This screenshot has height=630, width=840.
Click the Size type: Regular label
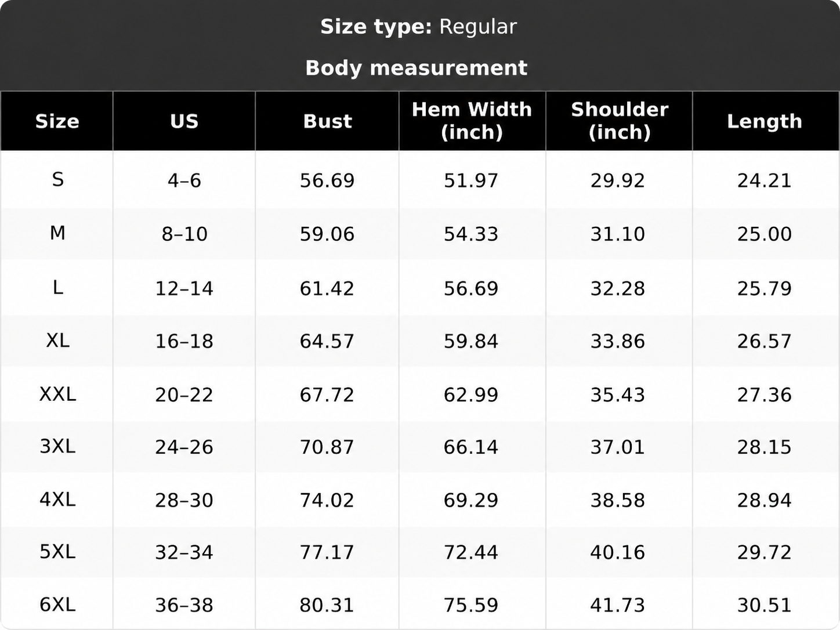pos(418,27)
